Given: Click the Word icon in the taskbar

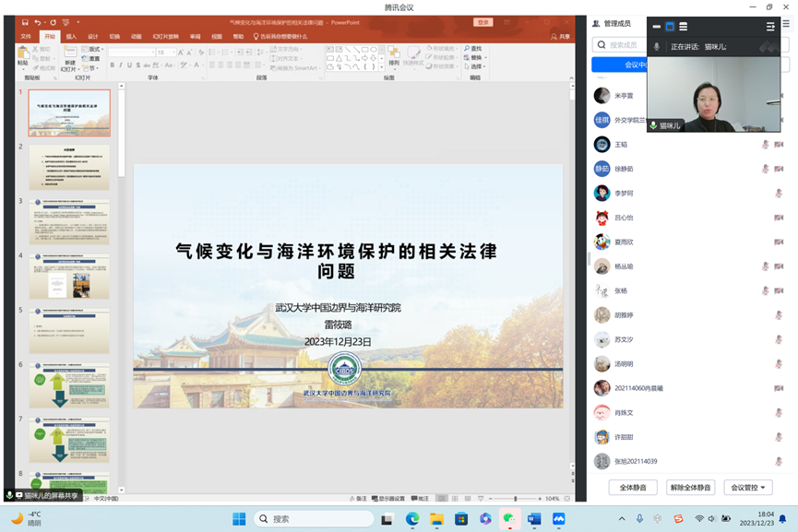Looking at the screenshot, I should [x=534, y=519].
